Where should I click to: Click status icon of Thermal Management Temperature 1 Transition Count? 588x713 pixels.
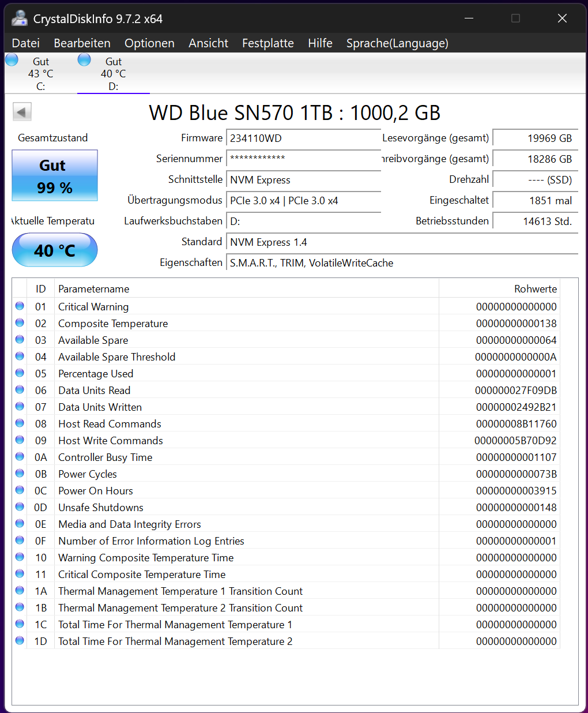click(x=20, y=590)
